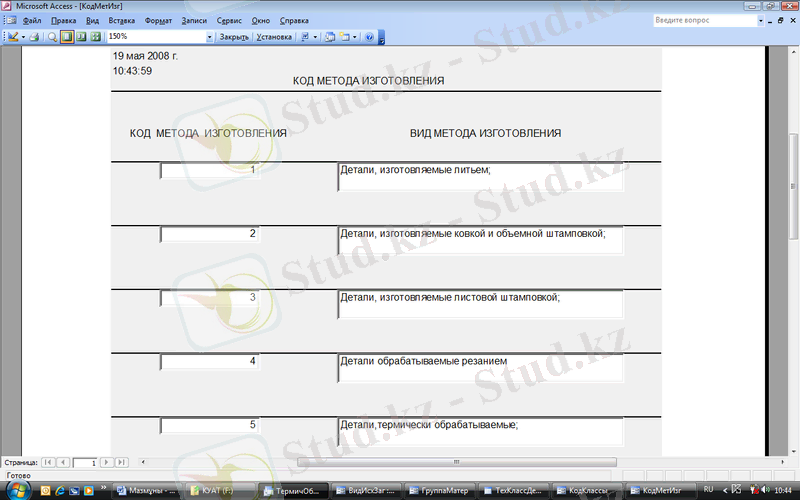Image resolution: width=800 pixels, height=500 pixels.
Task: Click vertical scrollbar up arrow
Action: (x=793, y=52)
